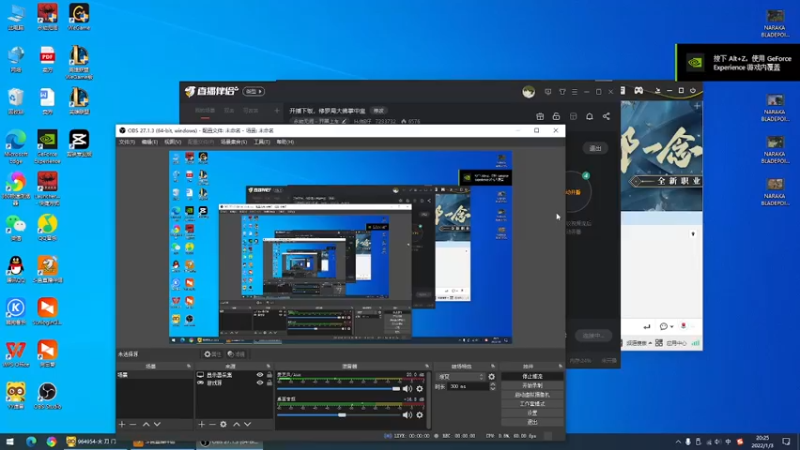This screenshot has height=450, width=800.
Task: Click 停止推流 stop streaming button
Action: [x=532, y=377]
